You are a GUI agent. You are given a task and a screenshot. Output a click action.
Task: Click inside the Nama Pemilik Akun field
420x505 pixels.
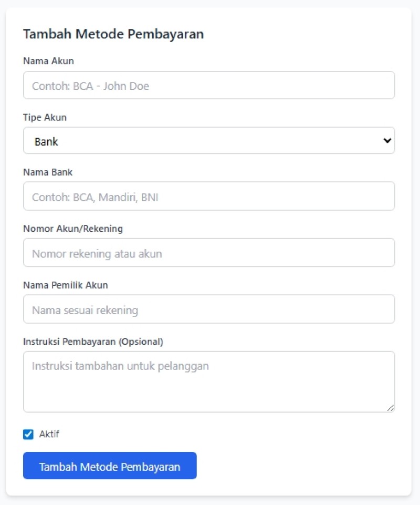coord(209,309)
